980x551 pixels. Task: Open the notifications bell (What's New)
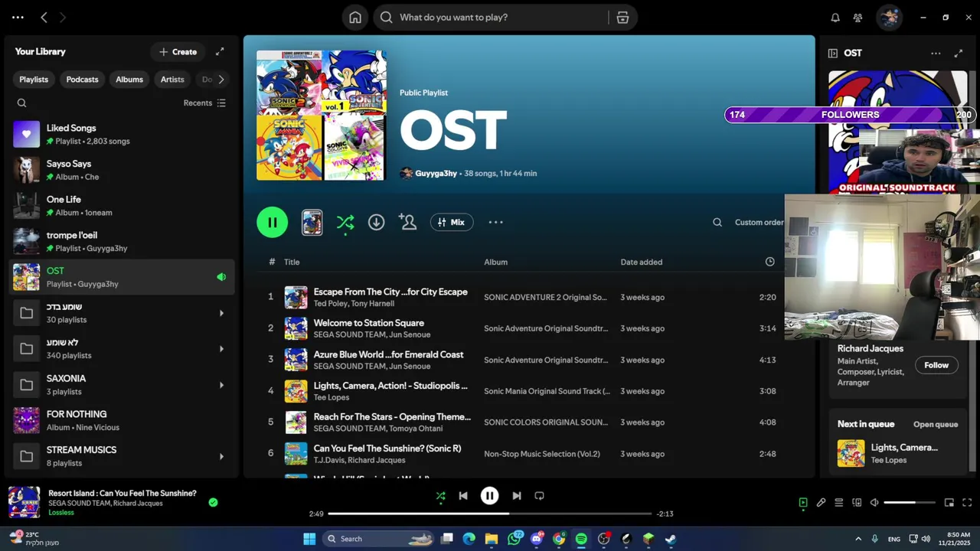(835, 18)
